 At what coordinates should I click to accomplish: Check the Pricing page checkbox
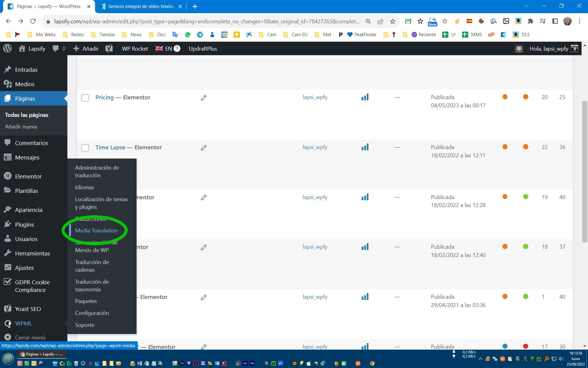pos(85,98)
